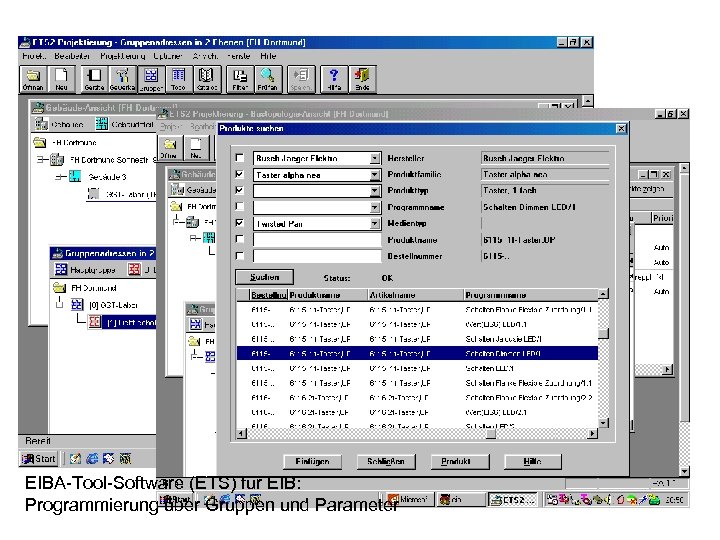Click the Hilfe button in Produkte suchen dialog
720x540 pixels.
(x=533, y=461)
